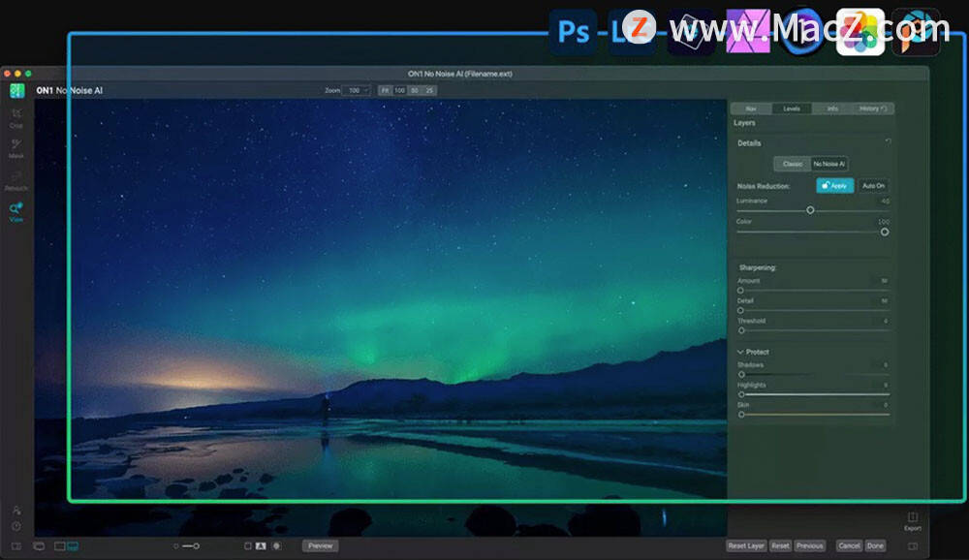Image resolution: width=969 pixels, height=560 pixels.
Task: Click the Done button
Action: [875, 545]
